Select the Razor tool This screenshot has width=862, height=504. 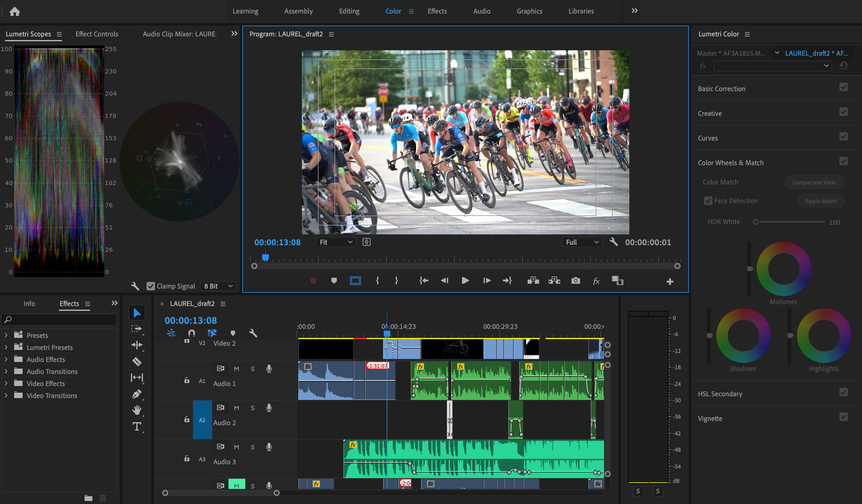coord(137,361)
